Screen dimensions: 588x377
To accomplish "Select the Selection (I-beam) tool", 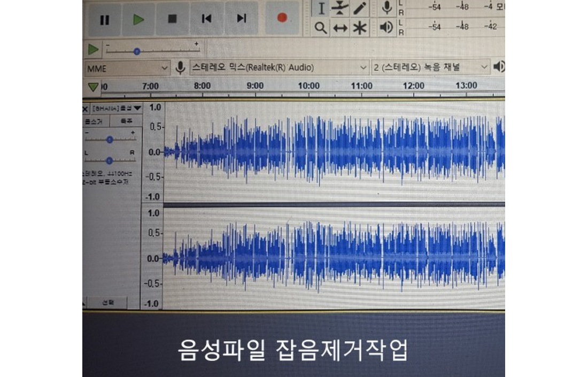I will pyautogui.click(x=321, y=8).
